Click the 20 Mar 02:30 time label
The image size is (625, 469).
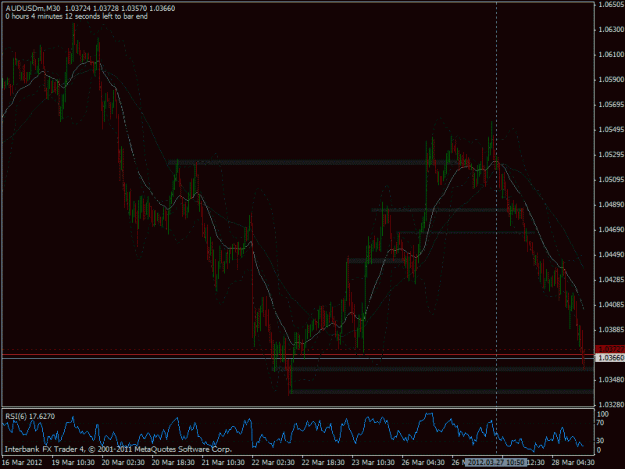coord(123,463)
